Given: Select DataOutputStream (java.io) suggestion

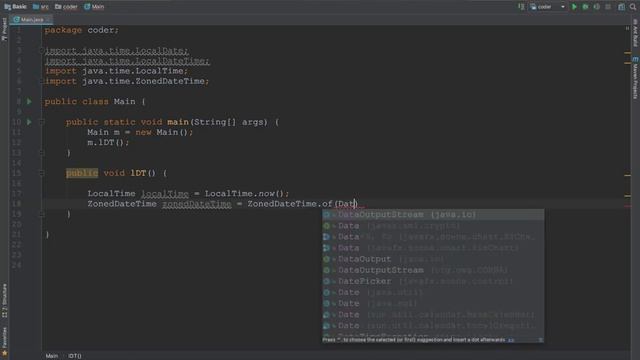Looking at the screenshot, I should pyautogui.click(x=433, y=215).
